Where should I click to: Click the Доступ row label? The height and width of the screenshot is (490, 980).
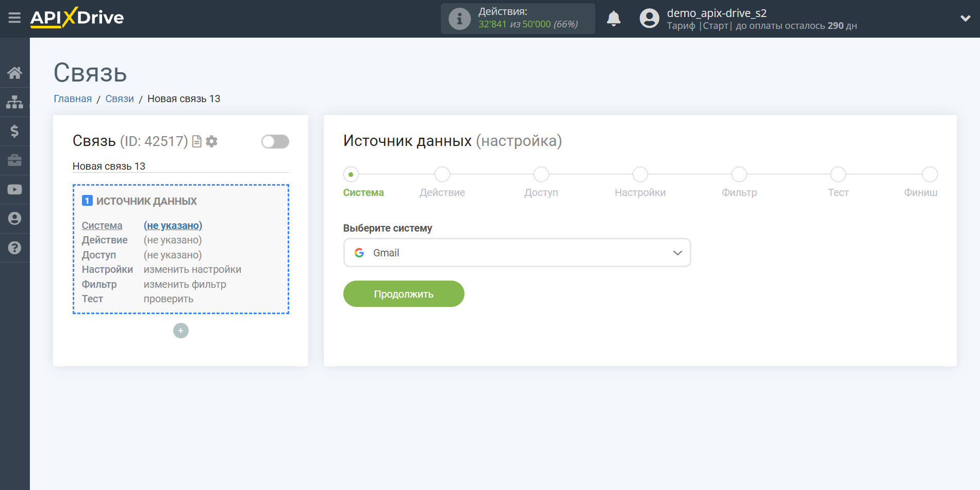coord(99,255)
